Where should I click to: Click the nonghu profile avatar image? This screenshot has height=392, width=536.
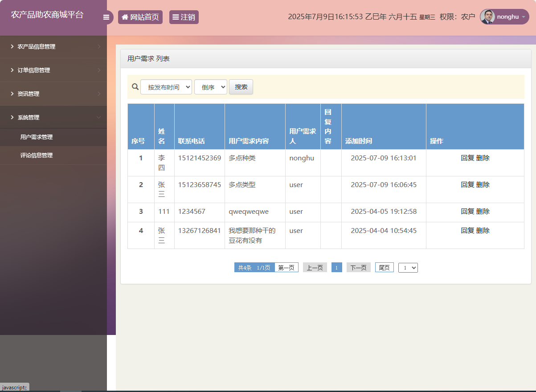488,16
